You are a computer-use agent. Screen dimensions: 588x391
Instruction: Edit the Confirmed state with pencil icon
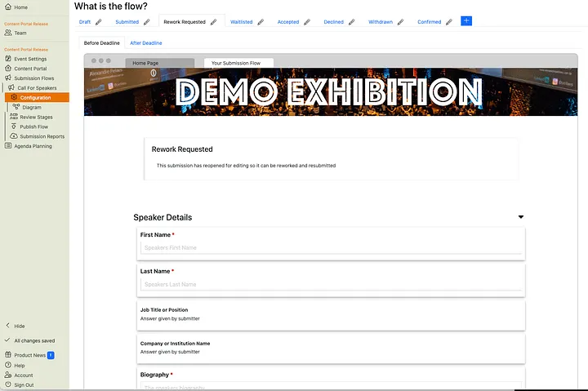[x=449, y=22]
